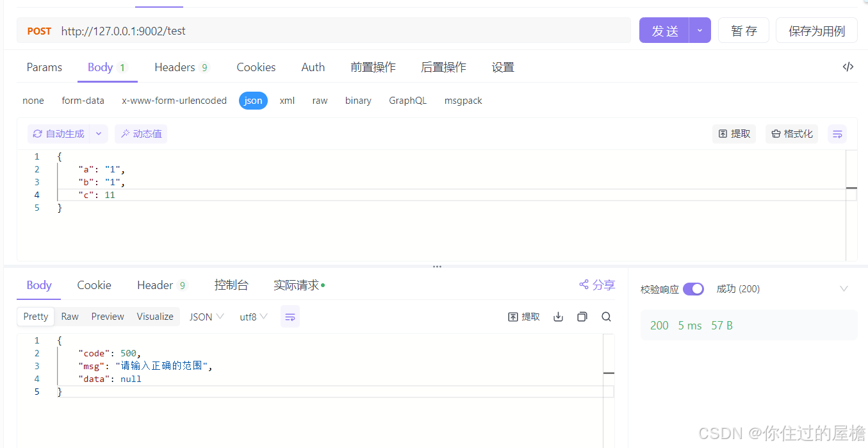The image size is (868, 448).
Task: Open the 设置 settings tab
Action: pyautogui.click(x=503, y=67)
